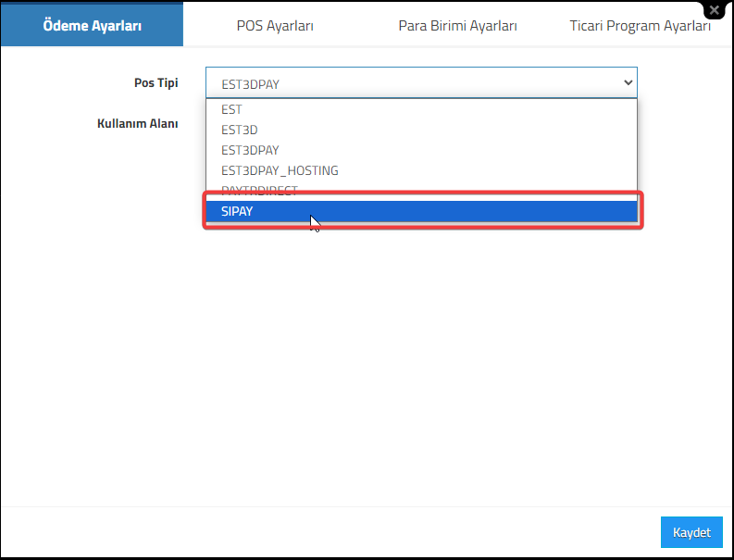The width and height of the screenshot is (734, 560).
Task: Select SIPAY from the dropdown list
Action: click(421, 212)
